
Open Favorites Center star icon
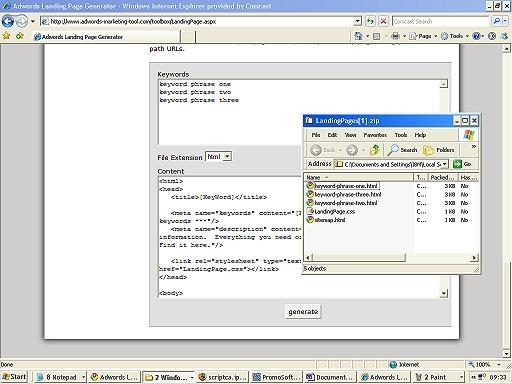(x=6, y=36)
